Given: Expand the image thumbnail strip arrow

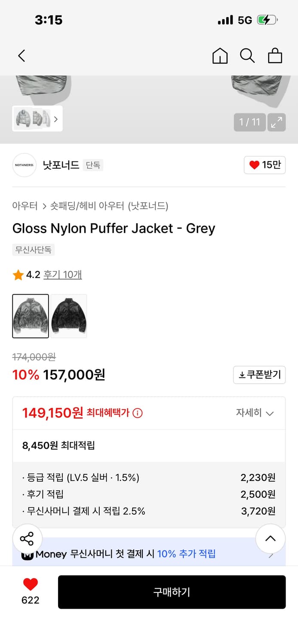Looking at the screenshot, I should point(56,119).
